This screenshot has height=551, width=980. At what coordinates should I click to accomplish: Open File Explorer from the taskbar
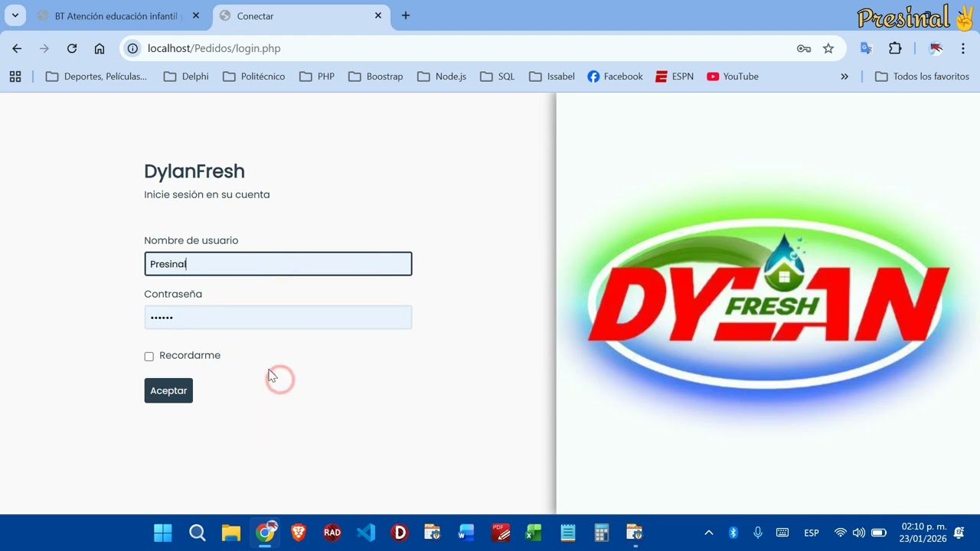(x=231, y=533)
